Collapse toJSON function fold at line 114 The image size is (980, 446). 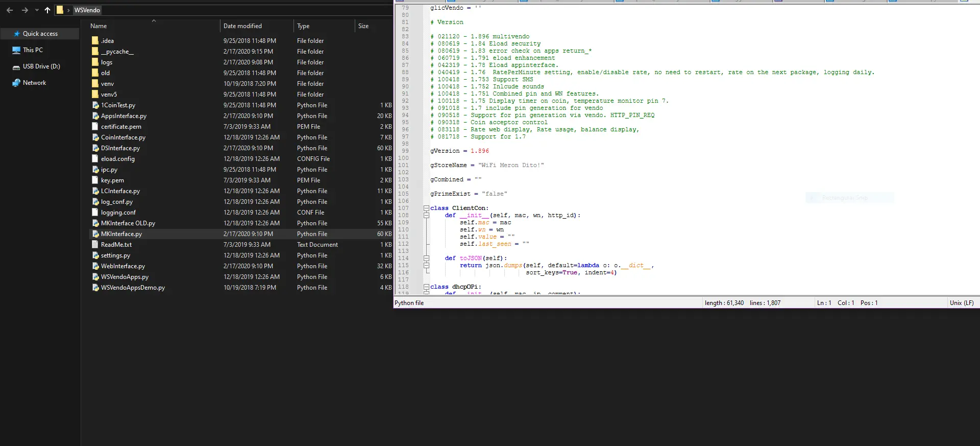pos(426,258)
